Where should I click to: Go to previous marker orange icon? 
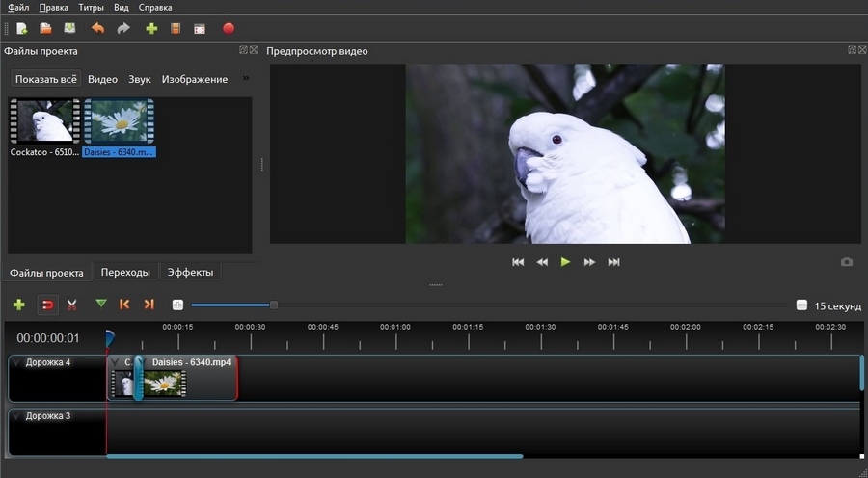click(x=124, y=304)
